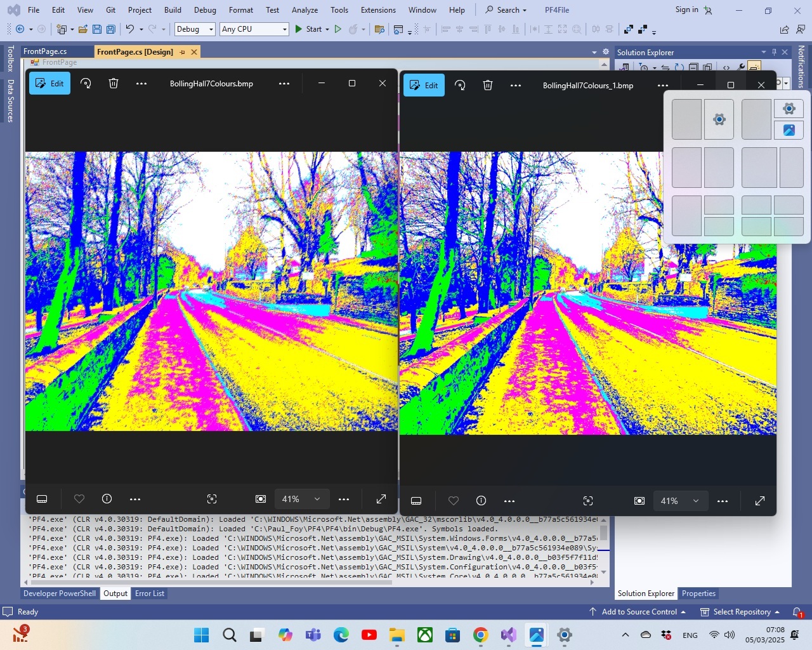Enter fullscreen in left Photos window

point(381,499)
